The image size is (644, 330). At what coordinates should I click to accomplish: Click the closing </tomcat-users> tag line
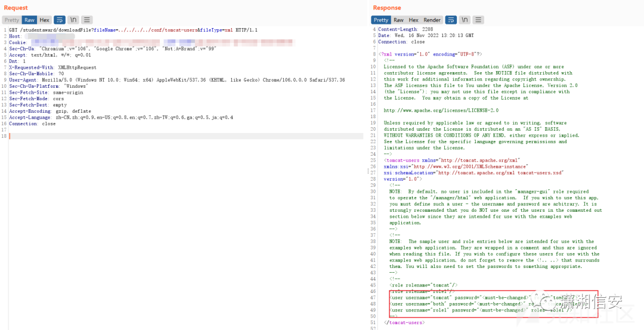[x=405, y=323]
